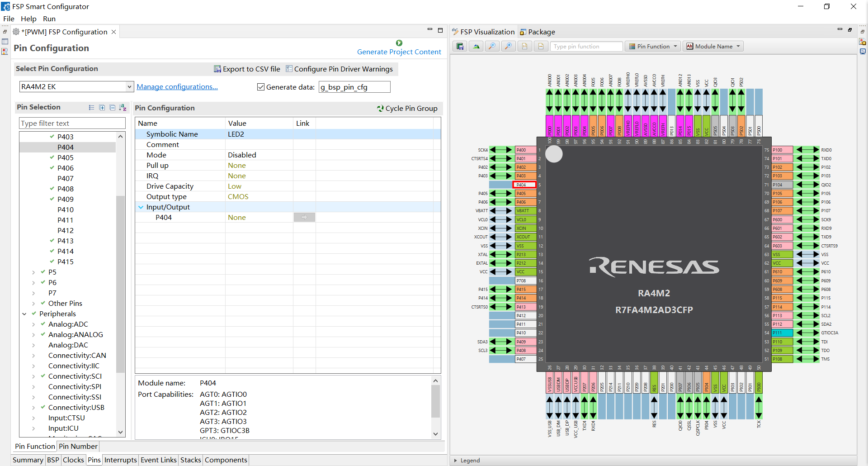The image size is (868, 466).
Task: Click the Symbolic Name value LED2
Action: pyautogui.click(x=236, y=134)
